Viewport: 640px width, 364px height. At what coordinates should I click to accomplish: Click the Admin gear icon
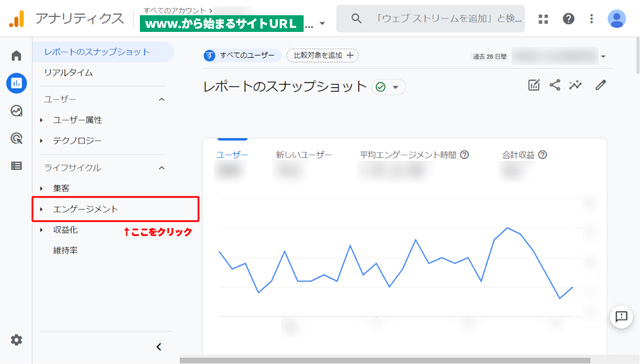(x=16, y=340)
